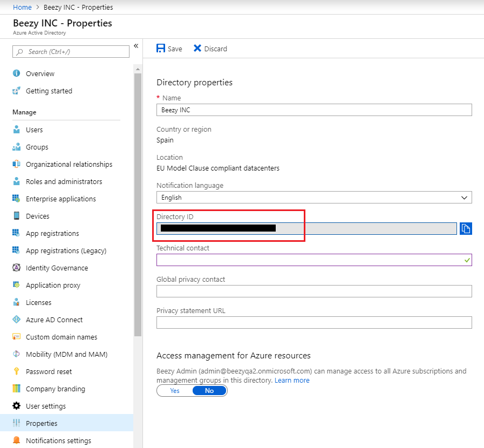Open Custom domain names menu label
Image resolution: width=484 pixels, height=448 pixels.
62,337
